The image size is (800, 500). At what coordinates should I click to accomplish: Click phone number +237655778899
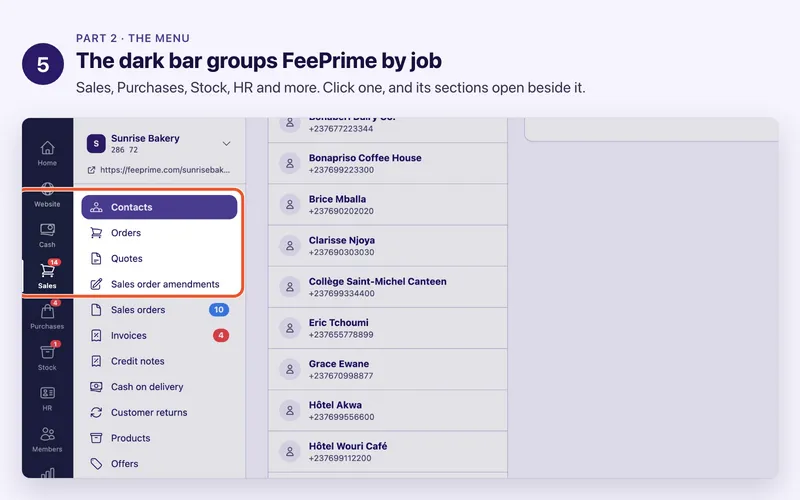pos(341,335)
